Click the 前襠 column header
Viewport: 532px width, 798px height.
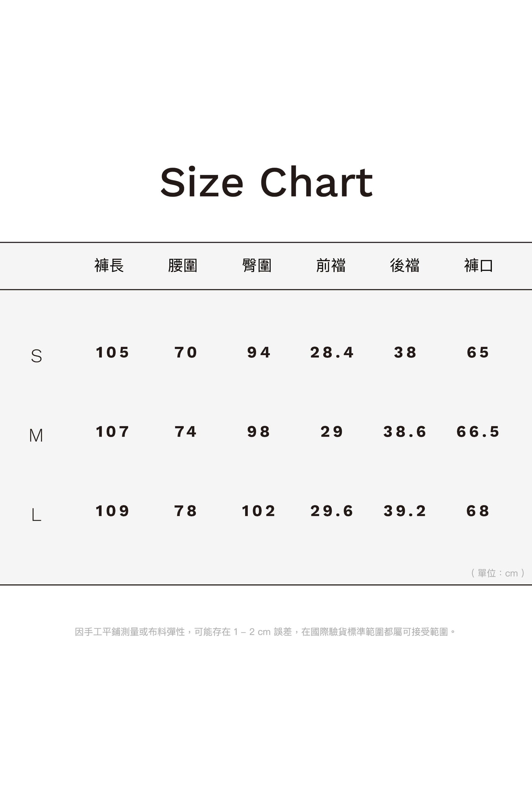pyautogui.click(x=331, y=265)
